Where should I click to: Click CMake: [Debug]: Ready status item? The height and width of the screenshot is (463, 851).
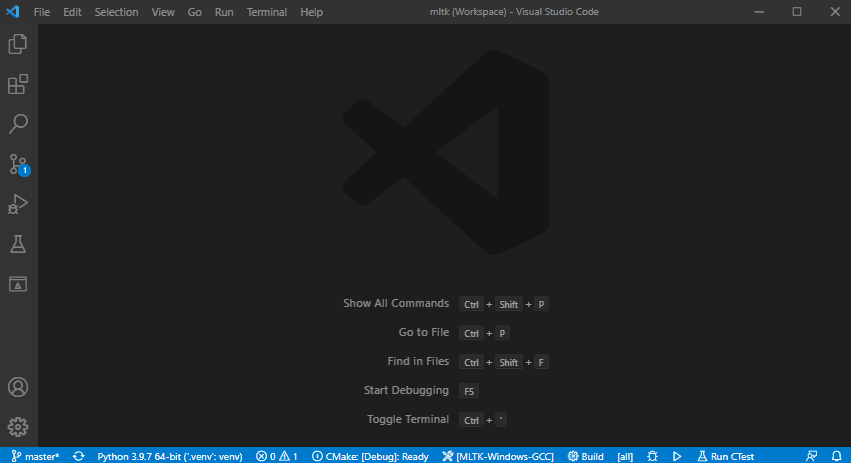click(371, 456)
